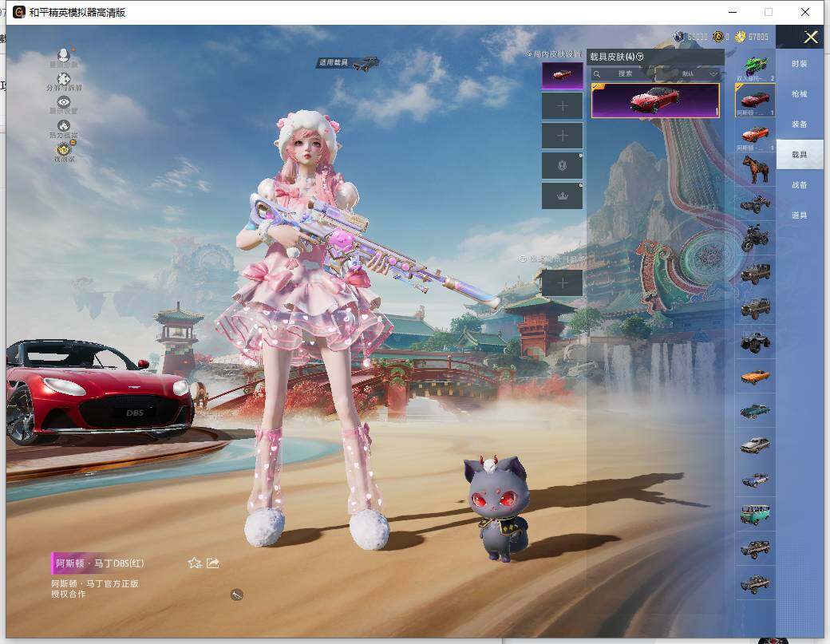Click the character reset icon in left column
The width and height of the screenshot is (830, 644).
64,55
